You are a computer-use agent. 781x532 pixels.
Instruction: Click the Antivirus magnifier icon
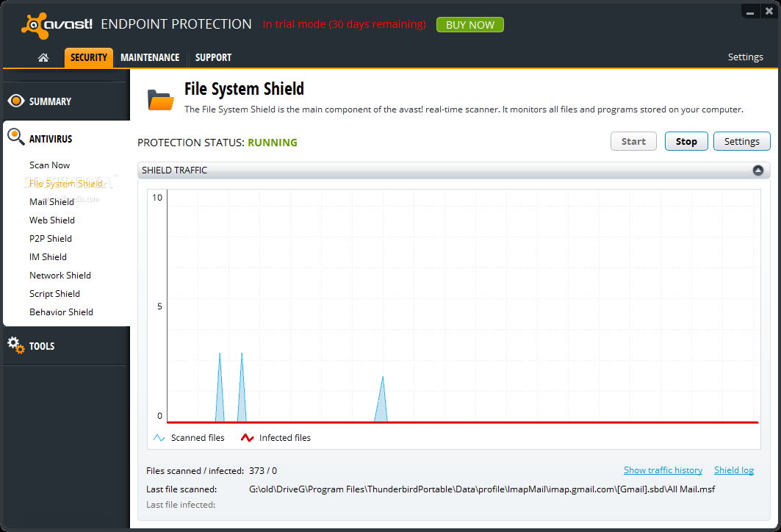(x=16, y=137)
